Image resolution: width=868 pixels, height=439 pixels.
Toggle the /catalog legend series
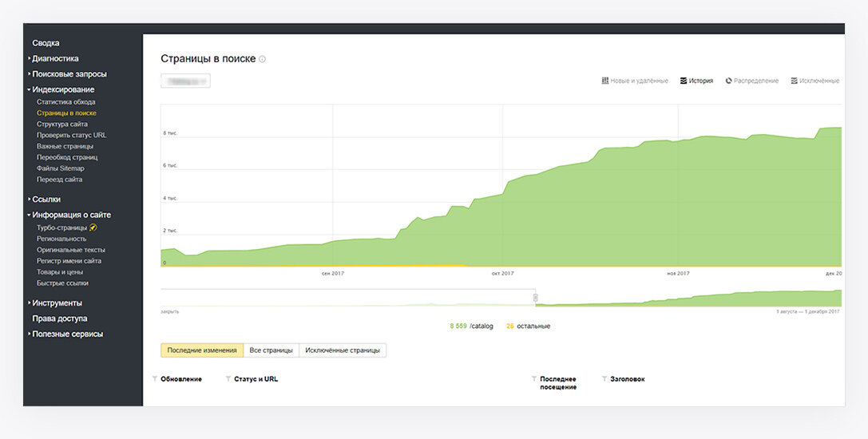coord(471,326)
